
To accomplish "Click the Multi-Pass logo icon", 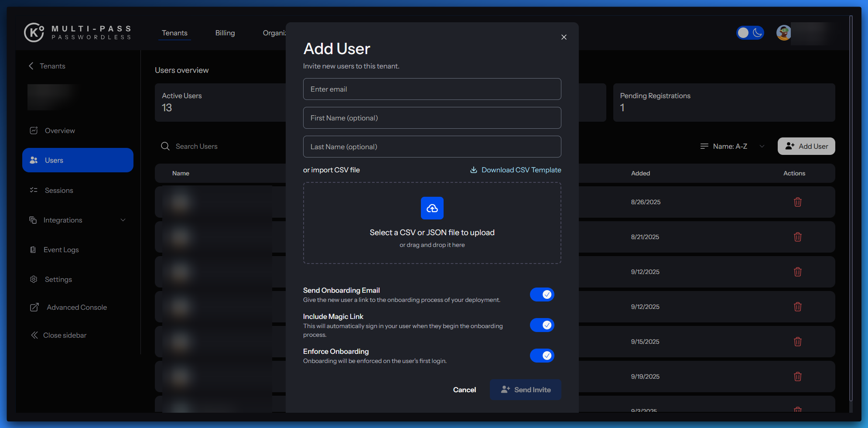I will [34, 32].
